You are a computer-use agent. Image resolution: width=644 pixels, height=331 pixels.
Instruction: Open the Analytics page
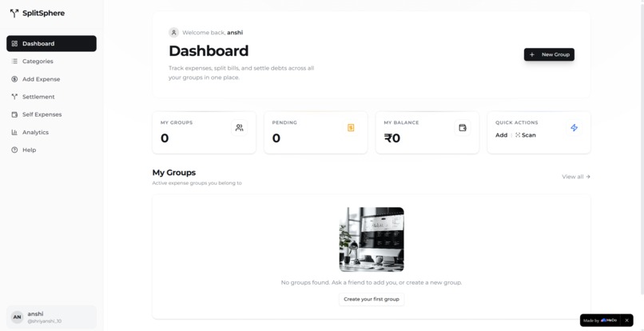[51, 133]
